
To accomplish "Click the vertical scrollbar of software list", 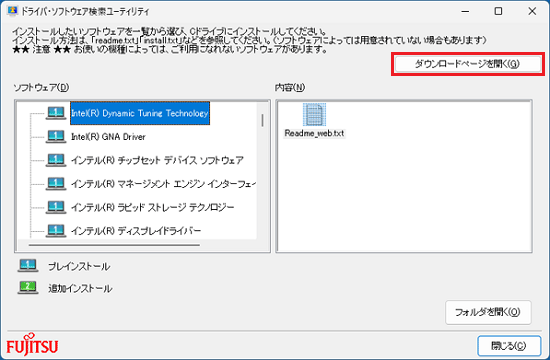I will pyautogui.click(x=262, y=120).
